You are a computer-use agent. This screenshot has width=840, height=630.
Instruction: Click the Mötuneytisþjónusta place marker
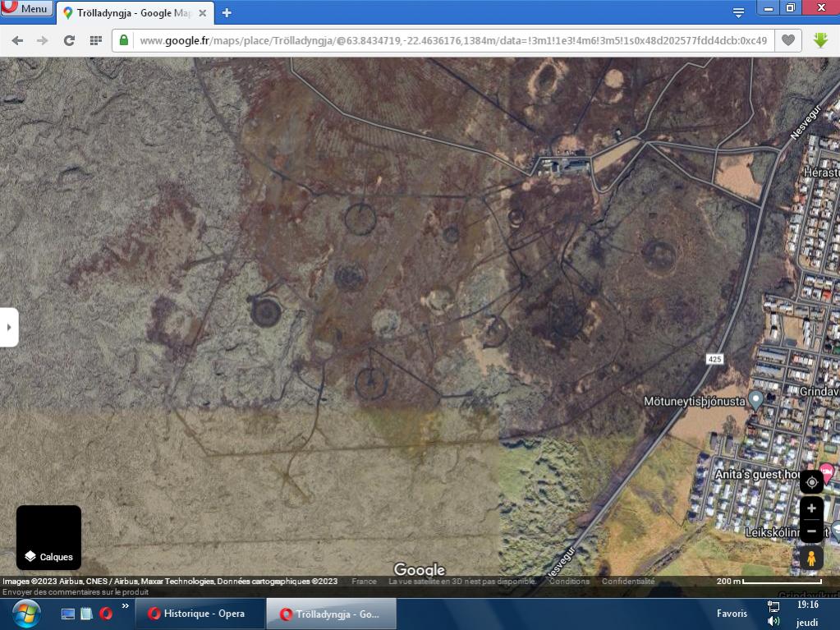(755, 400)
